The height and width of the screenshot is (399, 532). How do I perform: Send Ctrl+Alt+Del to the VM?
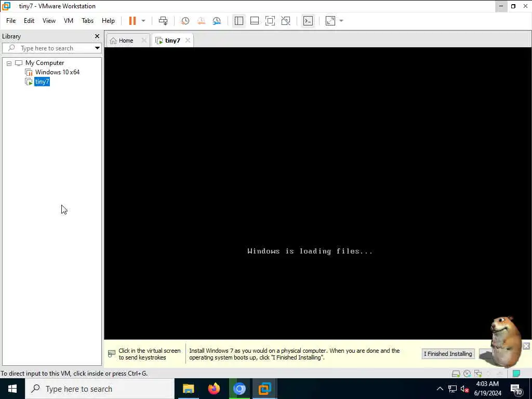click(163, 21)
